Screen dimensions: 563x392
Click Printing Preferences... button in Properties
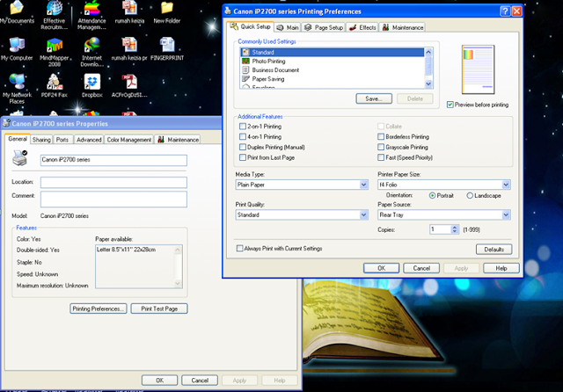[99, 309]
